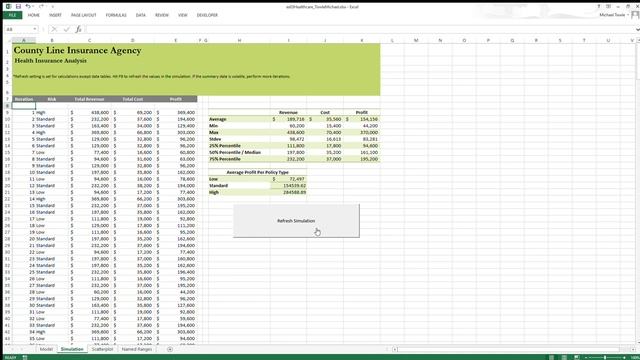Click the Total Cost column header cell
Viewport: 640px width, 360px height.
(133, 99)
